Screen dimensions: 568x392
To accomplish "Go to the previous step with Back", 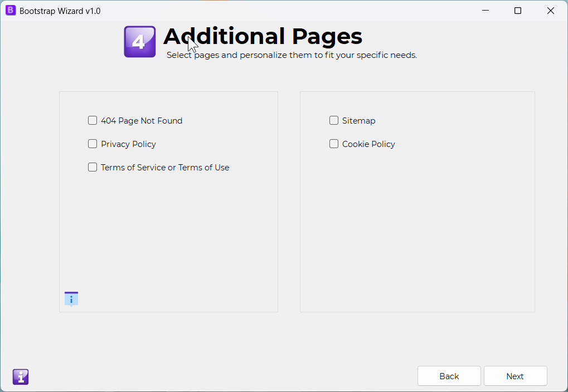I will [x=449, y=376].
